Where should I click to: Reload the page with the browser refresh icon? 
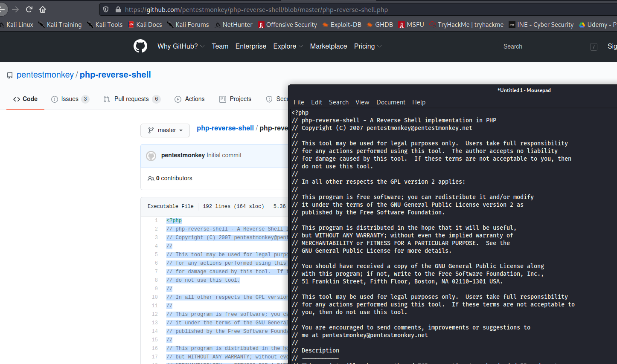(x=29, y=9)
